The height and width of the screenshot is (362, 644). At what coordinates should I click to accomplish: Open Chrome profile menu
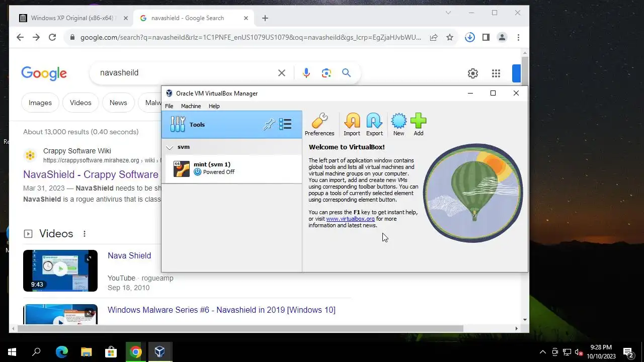[x=502, y=37]
